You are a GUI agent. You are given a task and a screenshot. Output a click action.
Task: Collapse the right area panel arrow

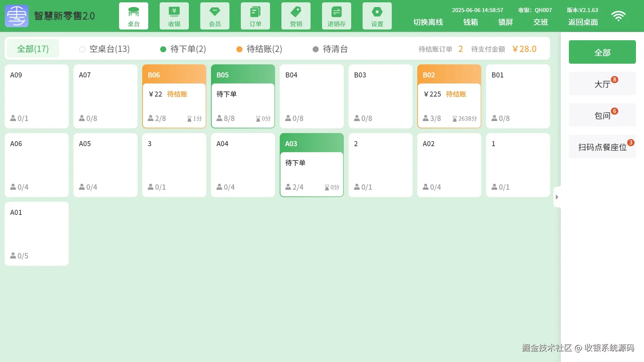pyautogui.click(x=557, y=197)
